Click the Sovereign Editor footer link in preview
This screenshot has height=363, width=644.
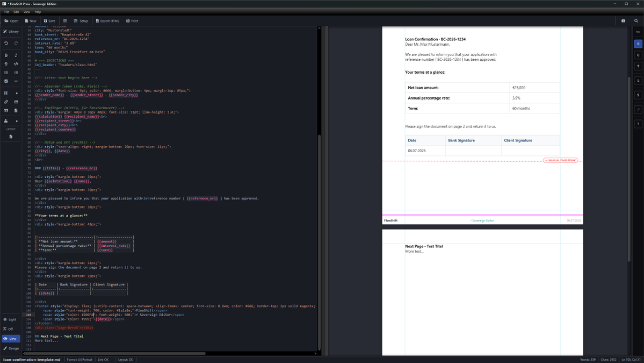[x=482, y=221]
